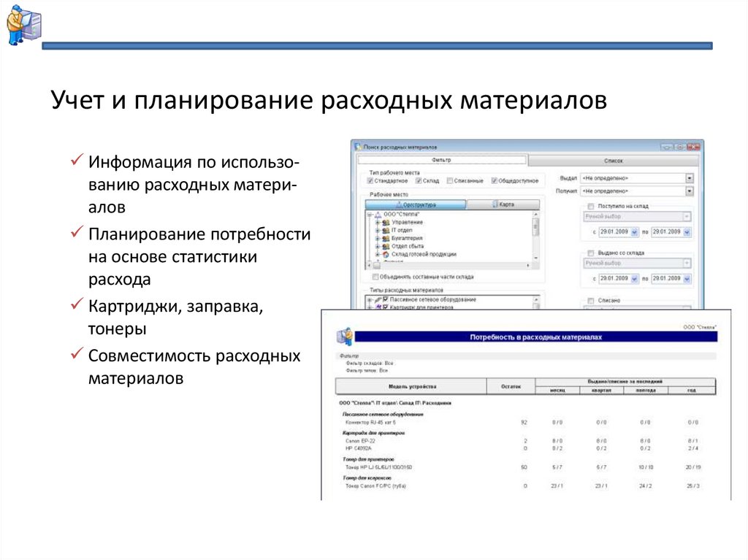Click the Пассивное сетевое оборудование type icon

click(x=377, y=300)
